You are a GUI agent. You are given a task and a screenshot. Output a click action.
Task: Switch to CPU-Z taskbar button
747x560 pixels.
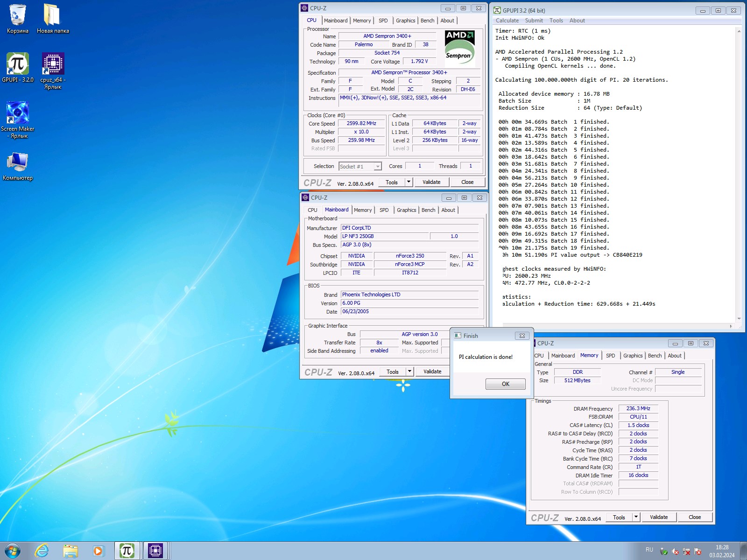(x=155, y=551)
